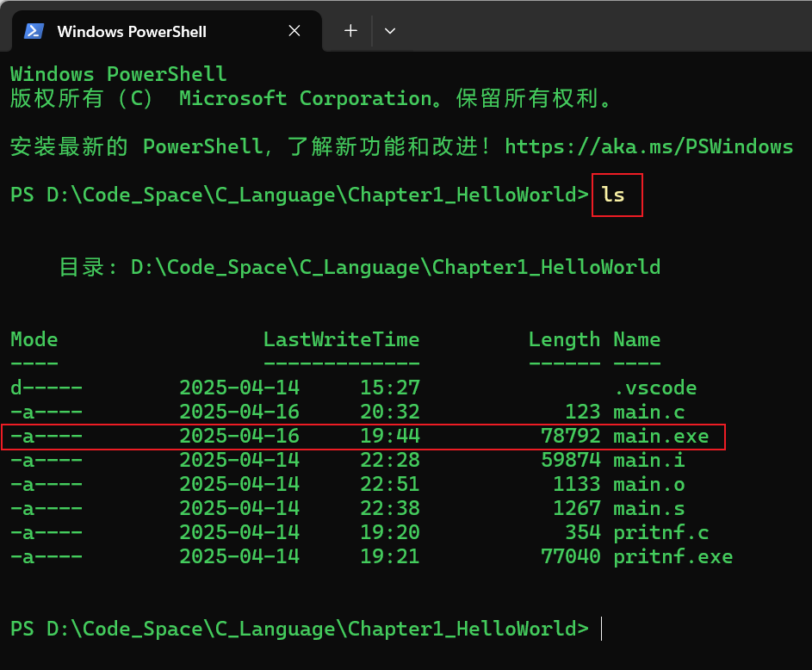Click the 19:20 time for pritnf.c

390,532
